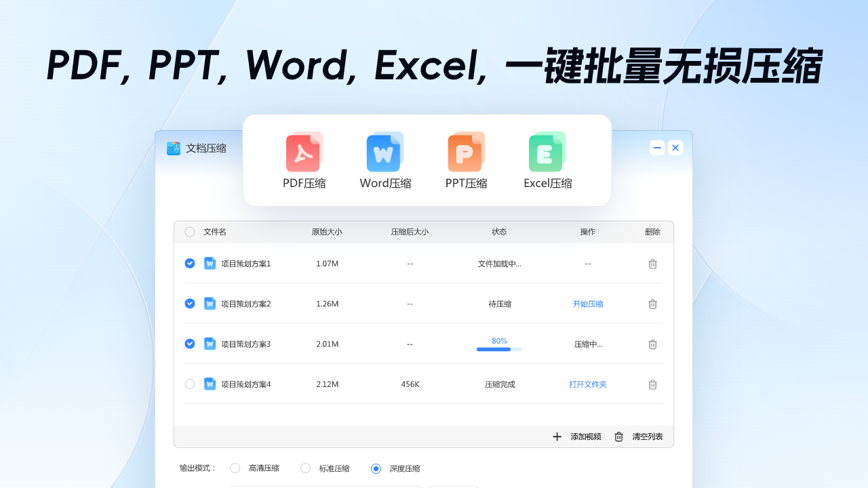The width and height of the screenshot is (868, 488).
Task: Check the checkbox for 项目策划方案4
Action: [190, 384]
